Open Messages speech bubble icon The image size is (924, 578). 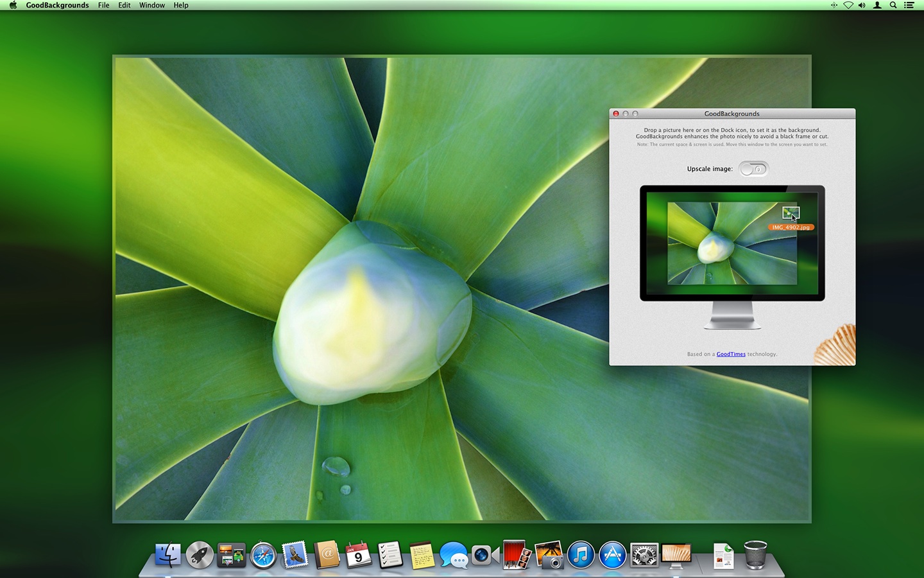(x=454, y=555)
